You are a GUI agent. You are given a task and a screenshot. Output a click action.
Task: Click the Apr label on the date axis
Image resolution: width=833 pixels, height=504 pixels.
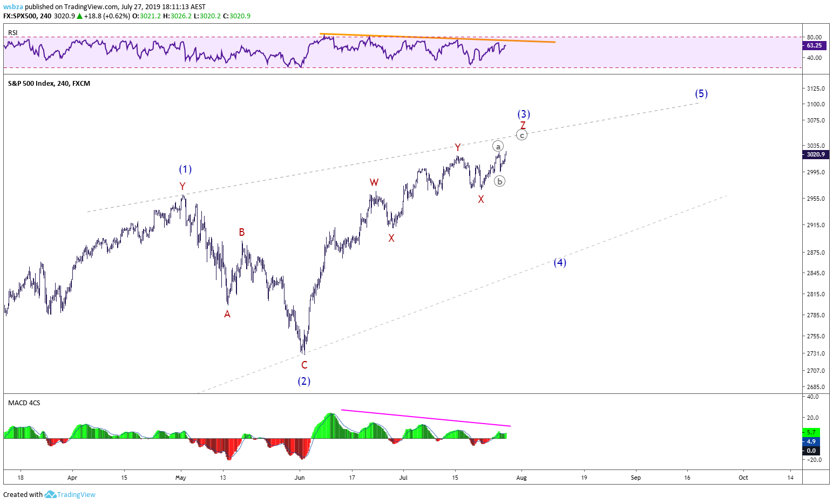(72, 478)
